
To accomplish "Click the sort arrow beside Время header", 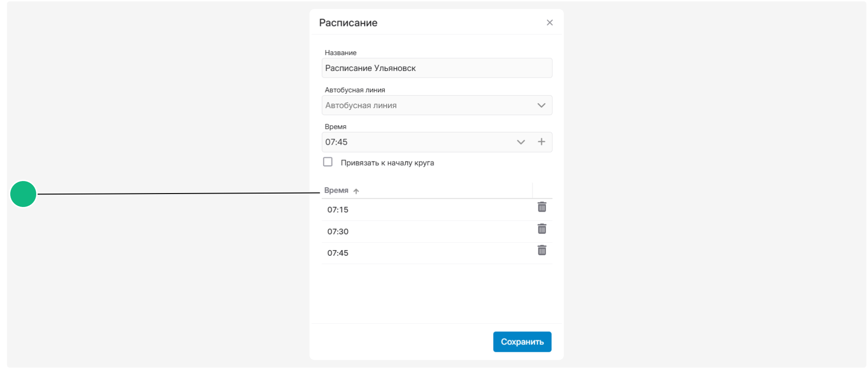I will click(356, 191).
